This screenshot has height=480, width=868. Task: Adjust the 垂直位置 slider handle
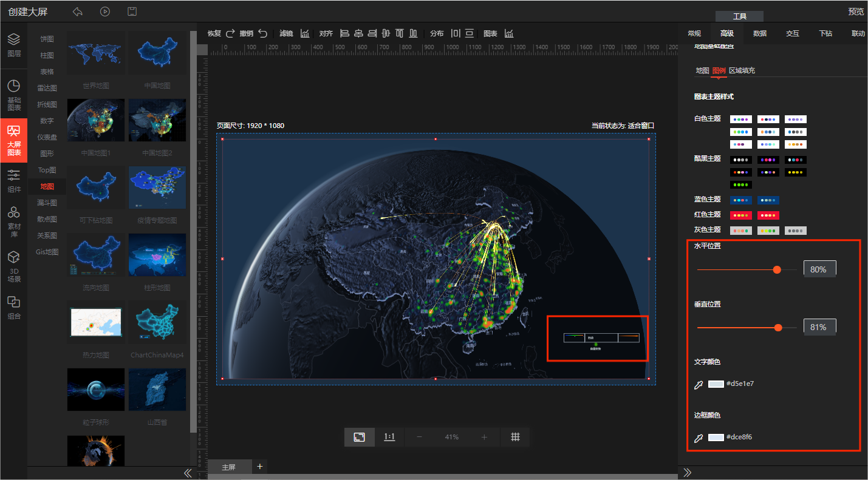click(x=778, y=327)
